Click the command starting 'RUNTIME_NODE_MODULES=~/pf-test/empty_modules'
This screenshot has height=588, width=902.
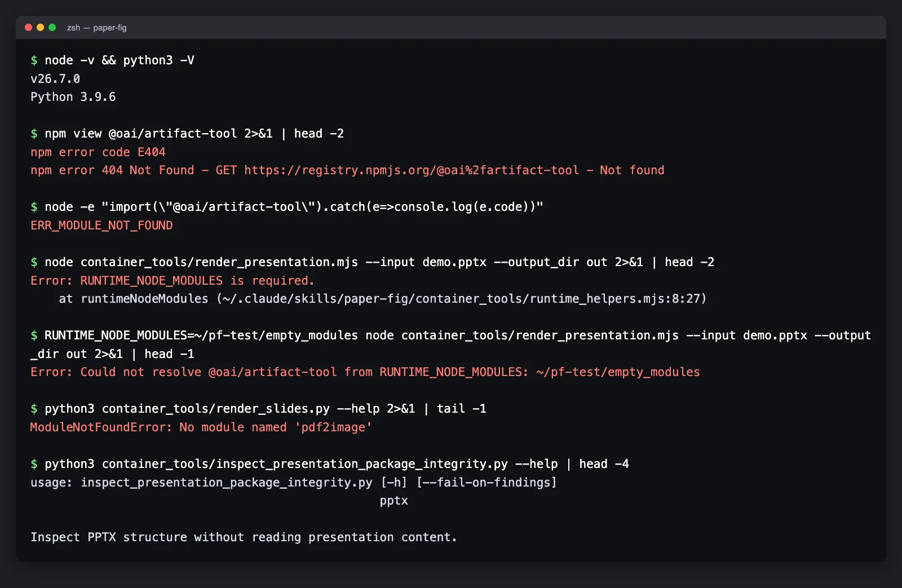point(458,335)
